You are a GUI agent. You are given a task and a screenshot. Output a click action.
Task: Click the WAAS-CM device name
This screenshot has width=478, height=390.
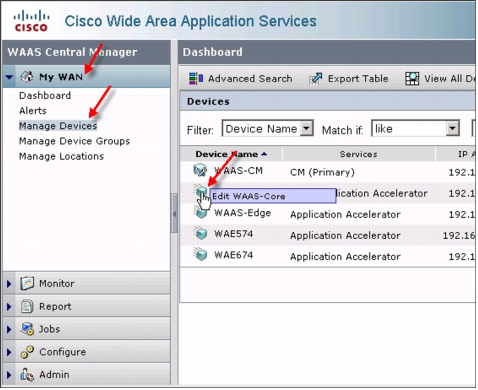[x=238, y=171]
